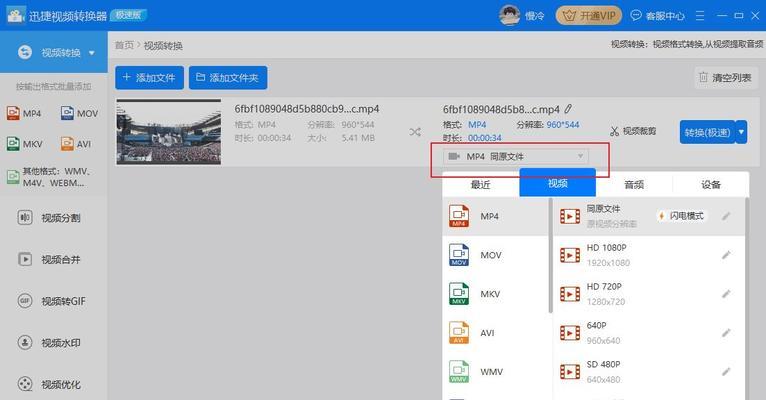
Task: Choose AVI in format list
Action: point(495,333)
